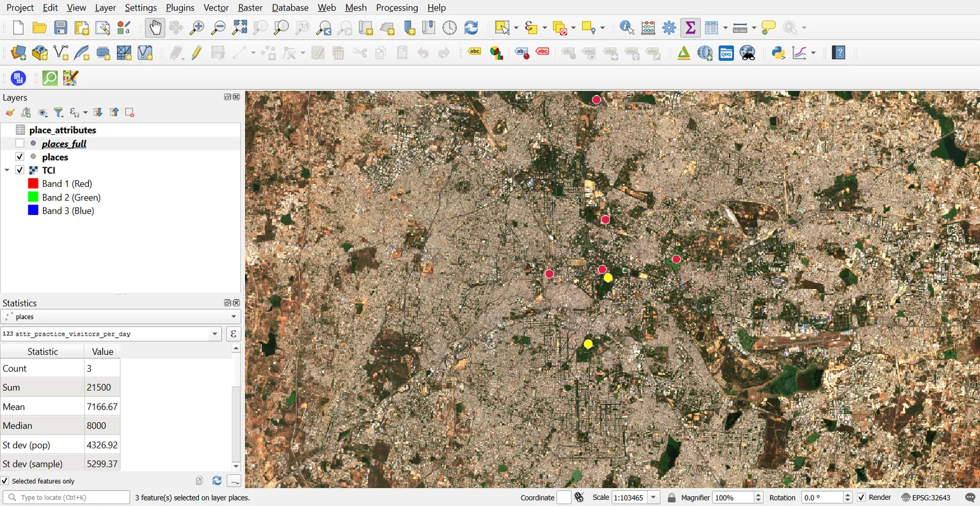Open the Help contents question mark icon
Image resolution: width=980 pixels, height=506 pixels.
tap(839, 53)
